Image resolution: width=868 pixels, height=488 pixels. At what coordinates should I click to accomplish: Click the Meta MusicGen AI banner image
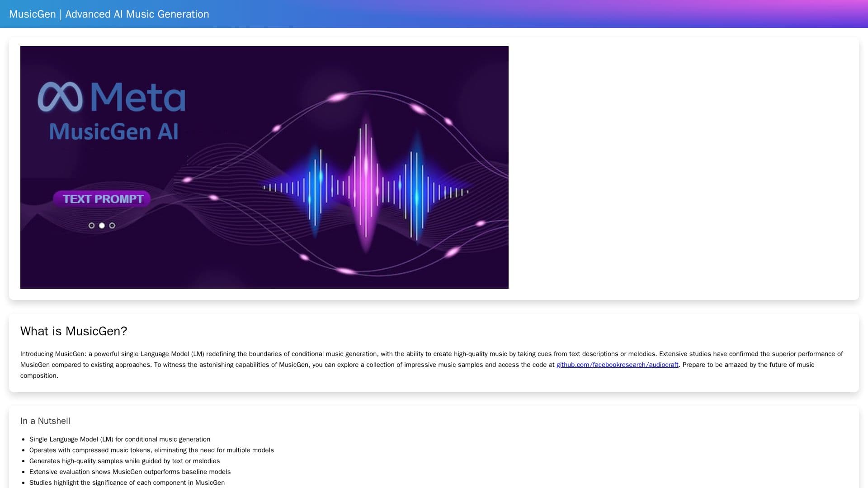coord(264,167)
